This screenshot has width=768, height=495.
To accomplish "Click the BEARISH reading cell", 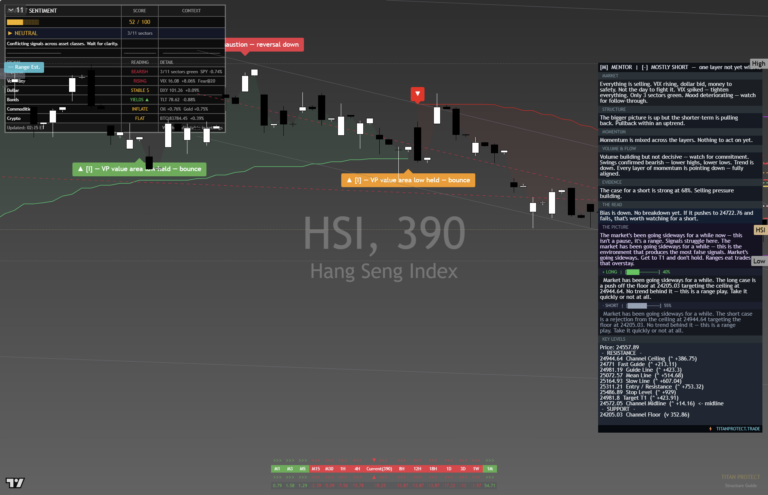I will pyautogui.click(x=140, y=72).
